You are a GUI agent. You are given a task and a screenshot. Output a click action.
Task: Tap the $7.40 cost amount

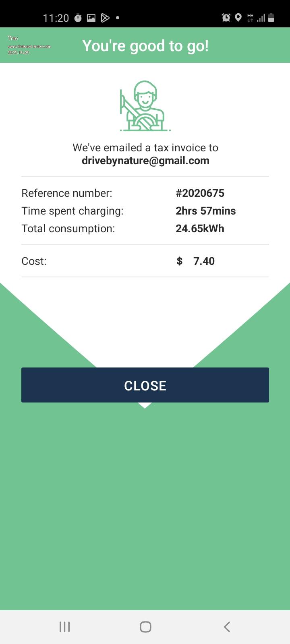click(x=196, y=261)
